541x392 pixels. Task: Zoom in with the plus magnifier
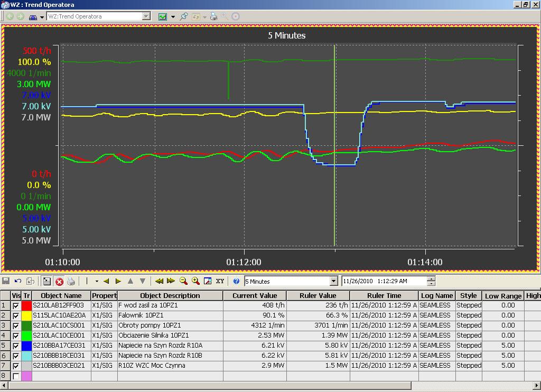195,281
